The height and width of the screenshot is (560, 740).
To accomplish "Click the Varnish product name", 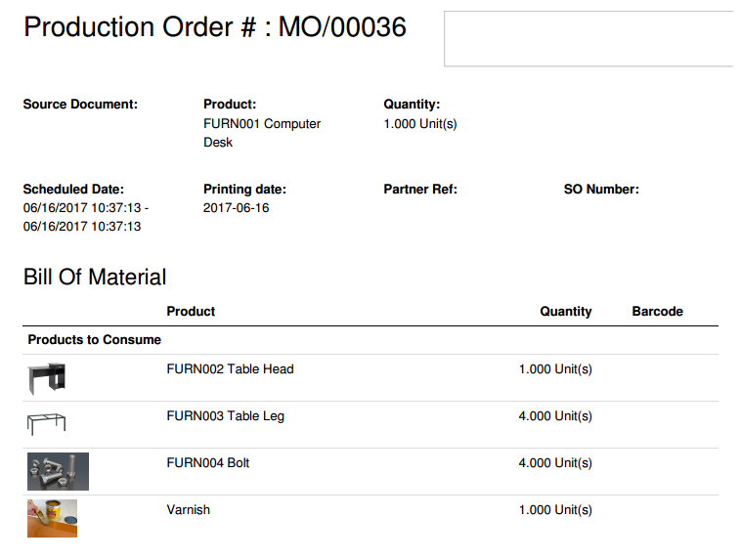I will (x=189, y=510).
